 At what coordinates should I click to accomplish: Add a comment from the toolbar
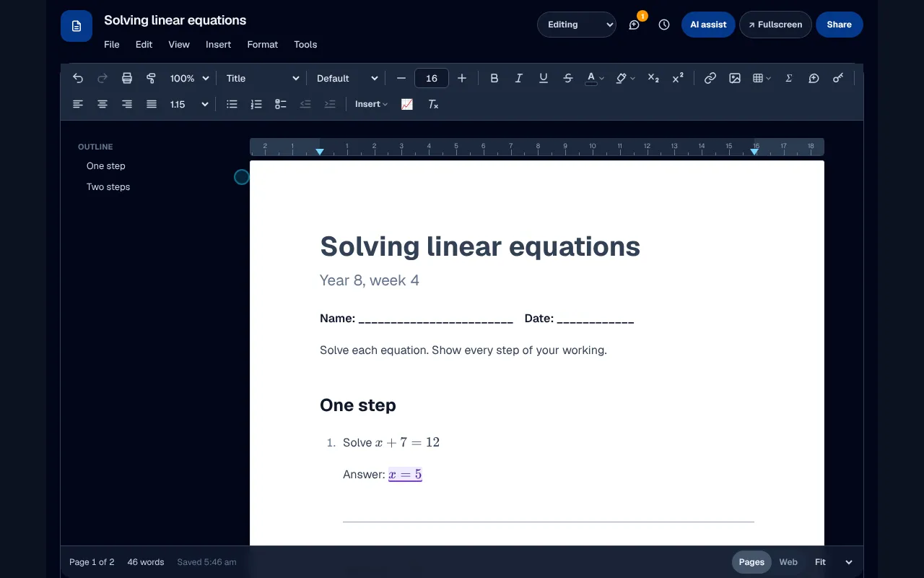point(814,78)
